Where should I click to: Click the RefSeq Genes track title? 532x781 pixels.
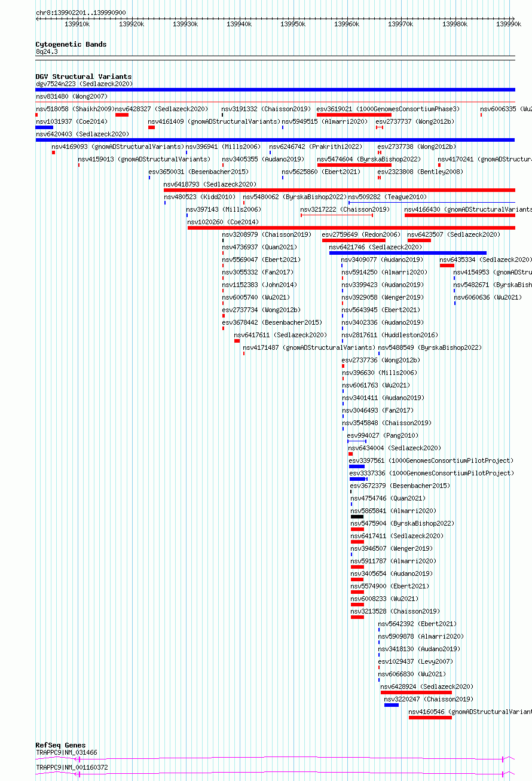coord(60,745)
